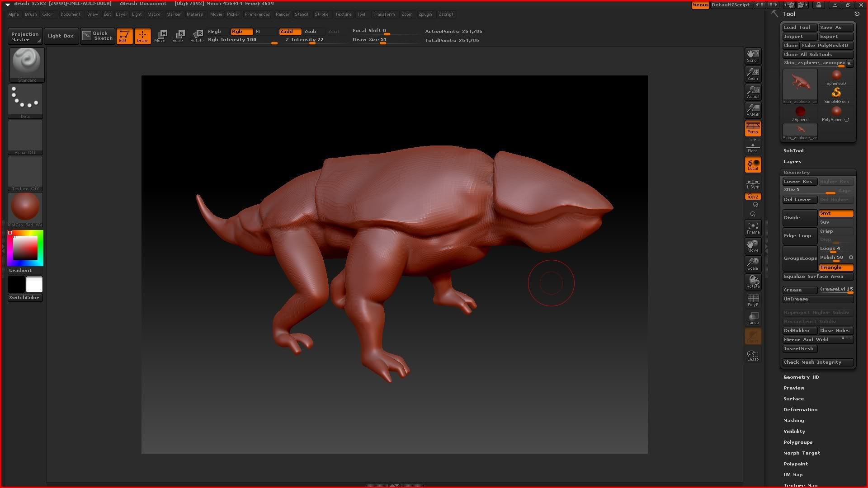Screen dimensions: 868x488
Task: Select the right shelf Scale icon
Action: [x=753, y=264]
